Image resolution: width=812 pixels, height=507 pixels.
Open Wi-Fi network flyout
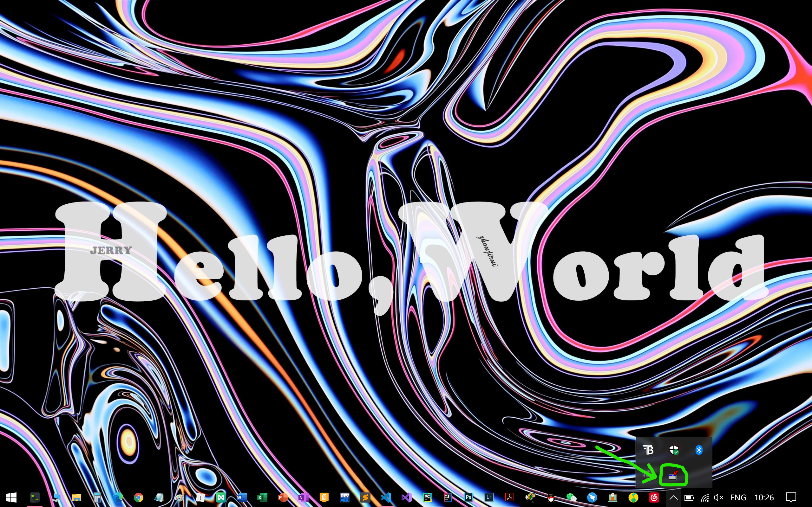(704, 497)
